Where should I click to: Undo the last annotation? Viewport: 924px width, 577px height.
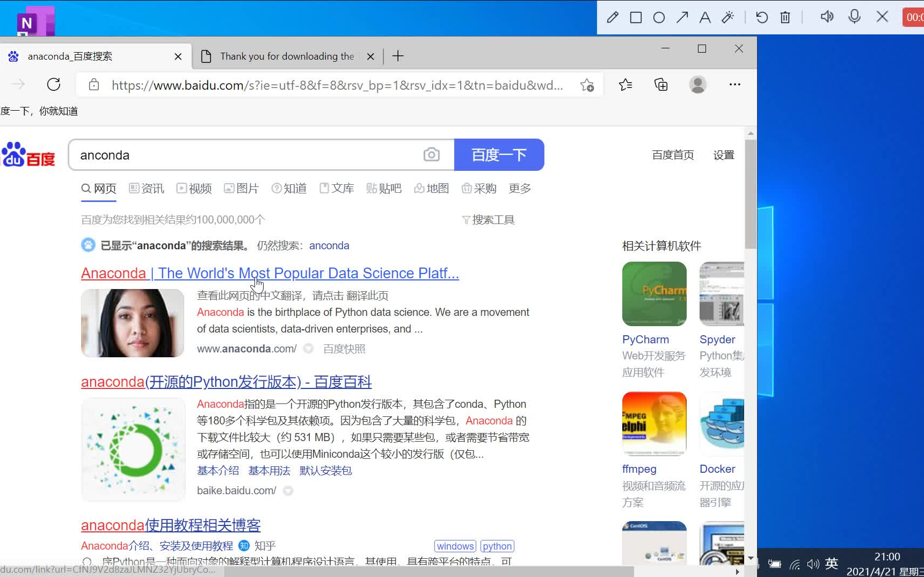point(761,18)
